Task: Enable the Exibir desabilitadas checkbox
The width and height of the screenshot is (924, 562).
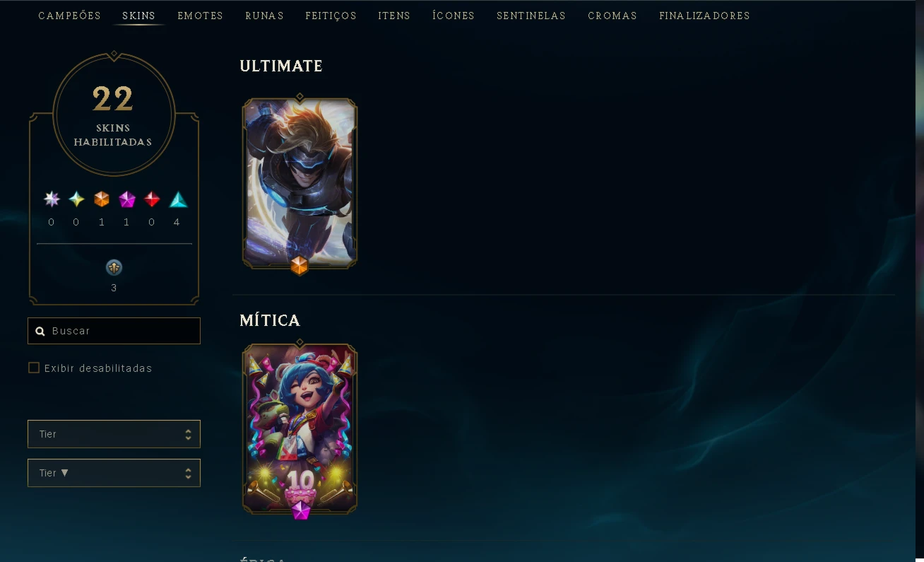Action: pyautogui.click(x=34, y=368)
